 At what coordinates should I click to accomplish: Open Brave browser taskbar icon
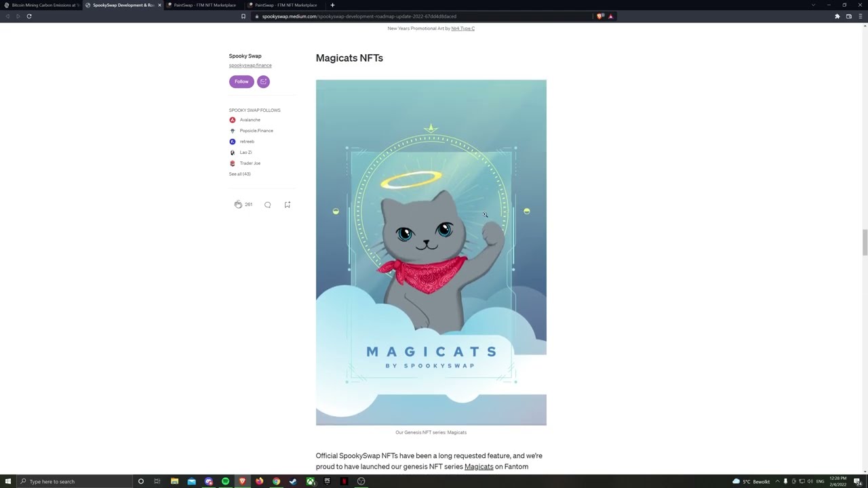point(242,481)
